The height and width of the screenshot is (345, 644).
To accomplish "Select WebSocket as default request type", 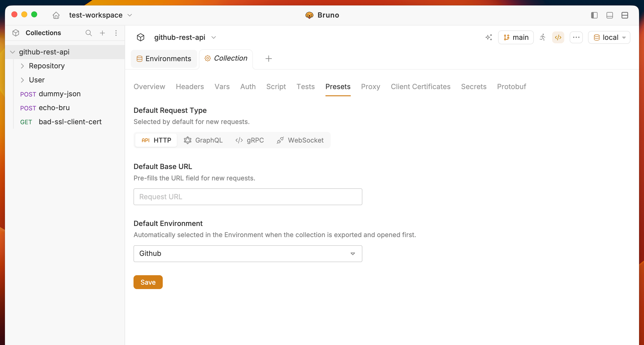I will tap(300, 140).
